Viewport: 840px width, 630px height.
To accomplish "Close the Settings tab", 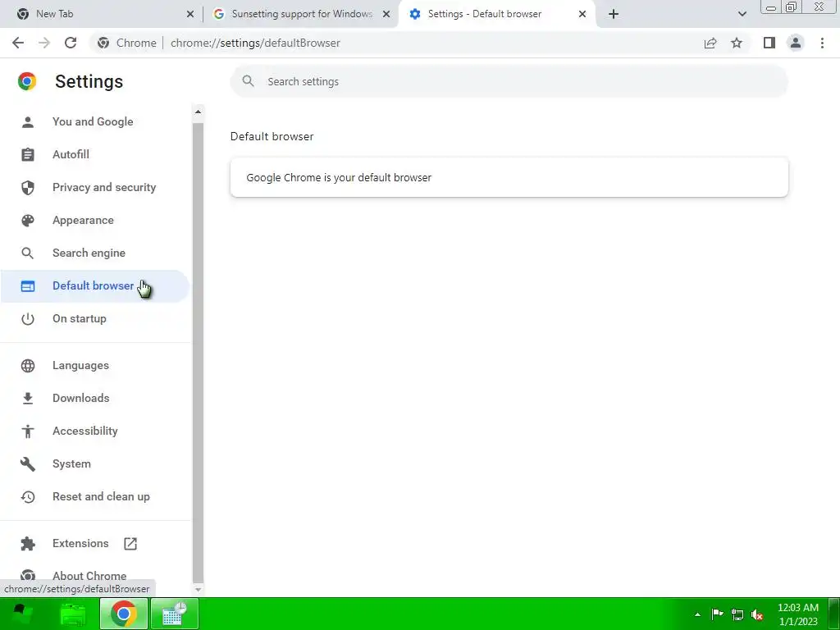I will click(582, 14).
